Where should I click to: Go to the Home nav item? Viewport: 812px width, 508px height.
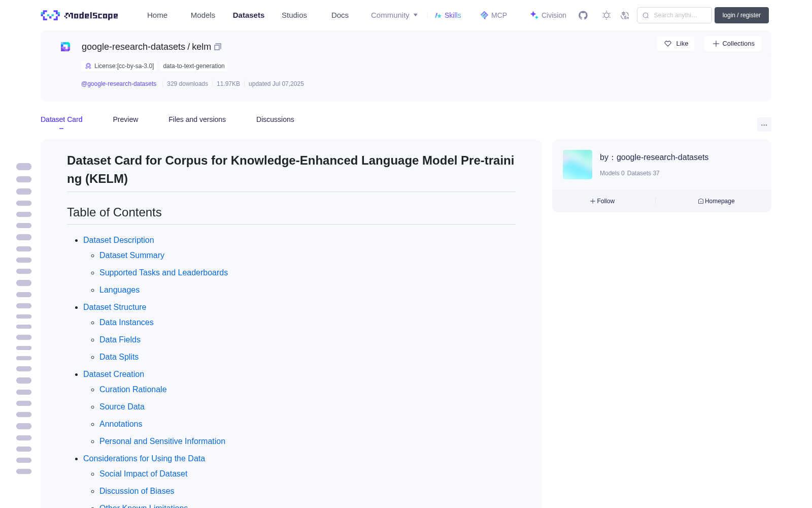pos(157,15)
